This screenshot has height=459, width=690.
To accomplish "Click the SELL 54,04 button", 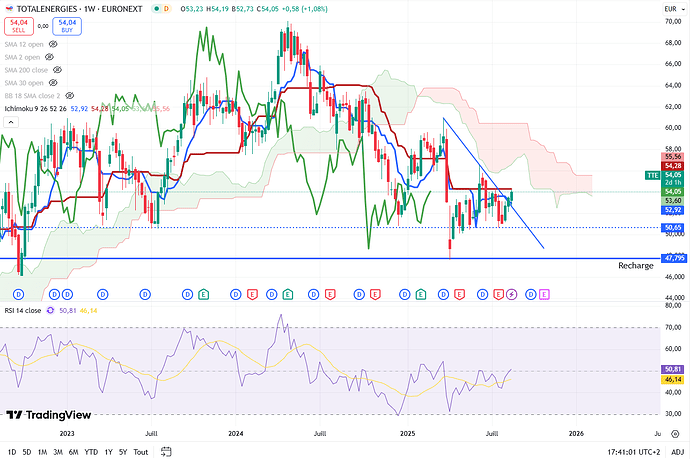I will 19,26.
